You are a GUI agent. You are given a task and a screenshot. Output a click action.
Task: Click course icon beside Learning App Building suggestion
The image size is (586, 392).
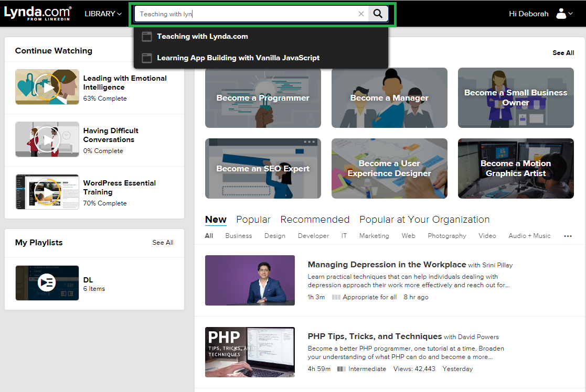pyautogui.click(x=147, y=58)
